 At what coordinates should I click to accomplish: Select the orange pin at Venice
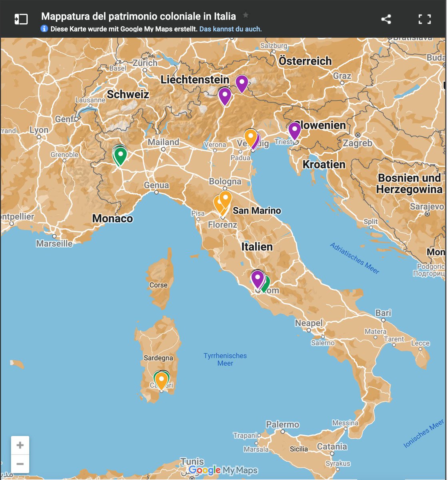pos(250,138)
